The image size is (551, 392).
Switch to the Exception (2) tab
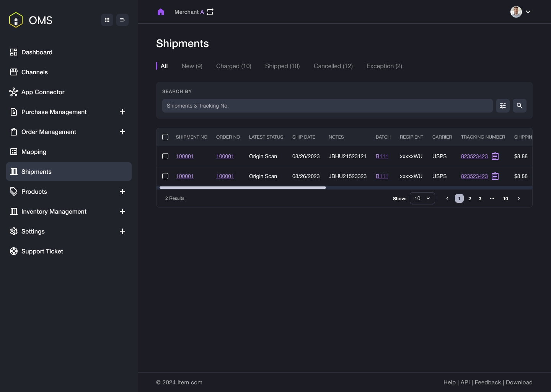pos(384,66)
